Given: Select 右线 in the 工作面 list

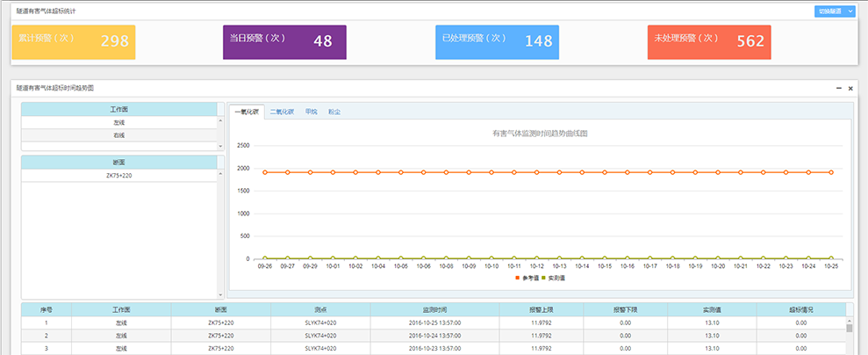Looking at the screenshot, I should pyautogui.click(x=119, y=135).
